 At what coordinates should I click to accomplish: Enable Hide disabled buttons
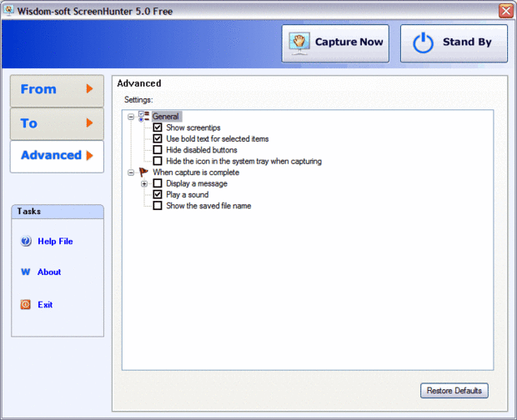(158, 149)
